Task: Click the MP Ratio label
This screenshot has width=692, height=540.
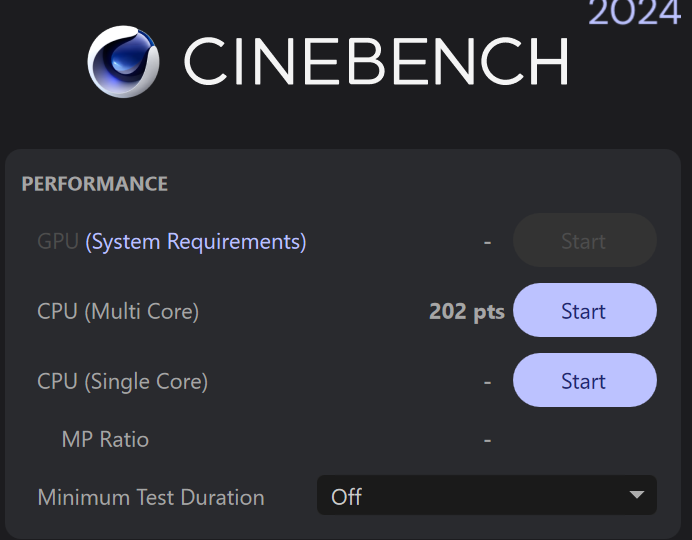Action: tap(105, 439)
